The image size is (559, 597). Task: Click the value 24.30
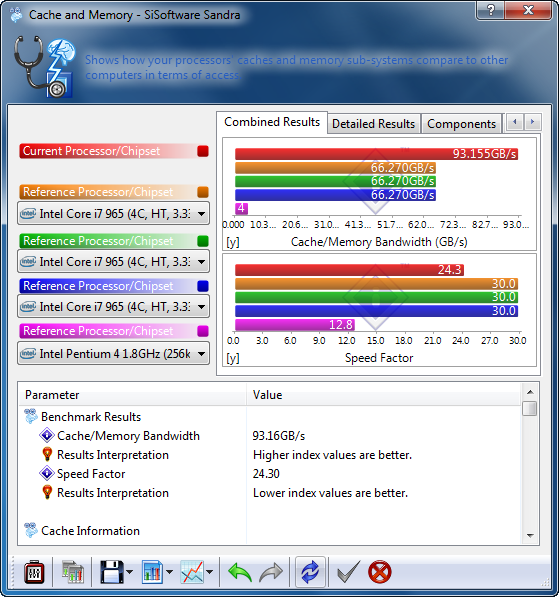click(x=266, y=474)
